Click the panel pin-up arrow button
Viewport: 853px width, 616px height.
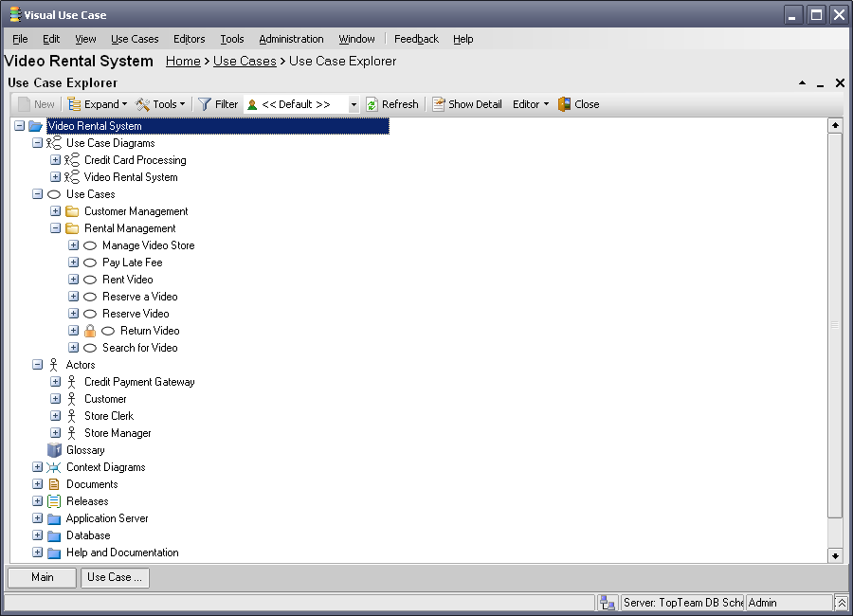(802, 82)
